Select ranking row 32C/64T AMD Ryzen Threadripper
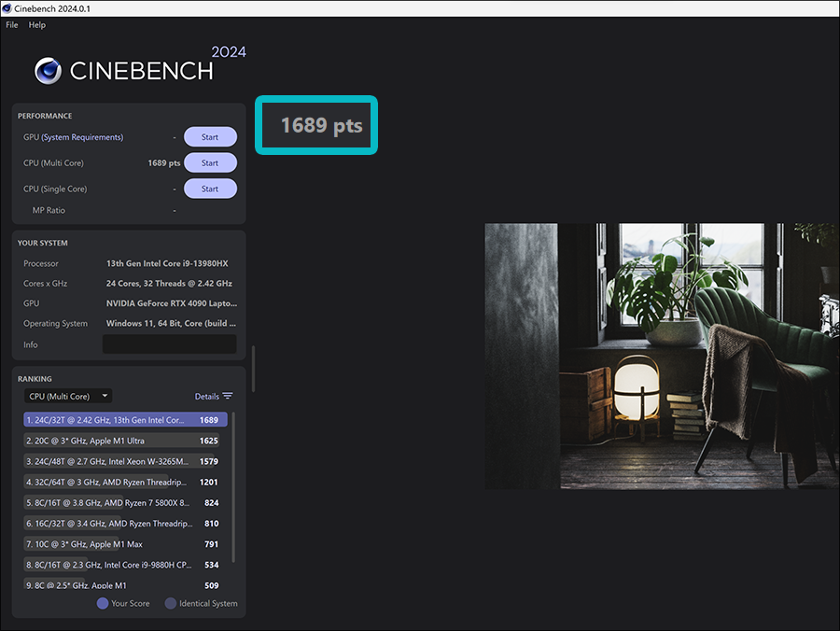Image resolution: width=840 pixels, height=631 pixels. click(122, 482)
